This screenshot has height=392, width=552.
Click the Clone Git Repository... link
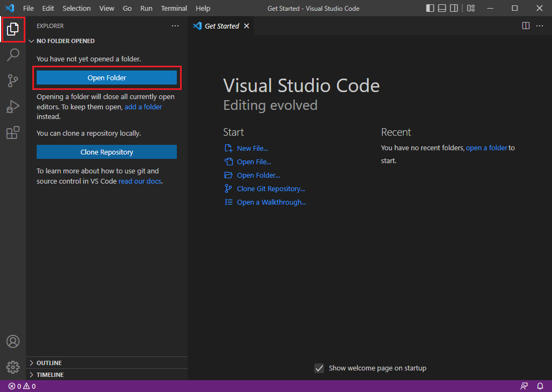tap(271, 189)
